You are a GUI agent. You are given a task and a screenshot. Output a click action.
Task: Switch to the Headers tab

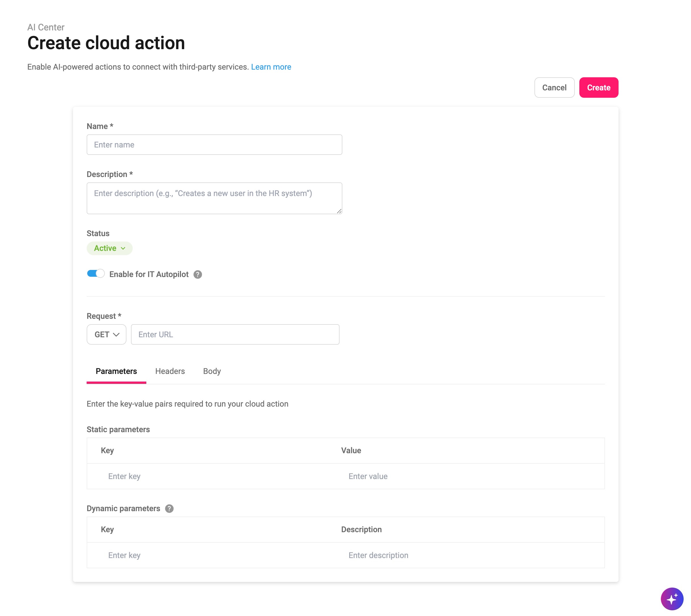coord(170,371)
